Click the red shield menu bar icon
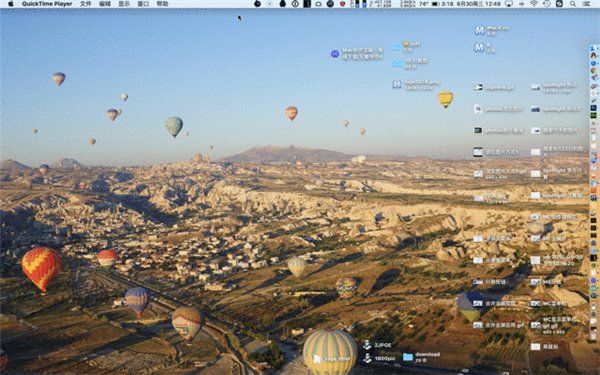This screenshot has height=375, width=600. pos(342,4)
